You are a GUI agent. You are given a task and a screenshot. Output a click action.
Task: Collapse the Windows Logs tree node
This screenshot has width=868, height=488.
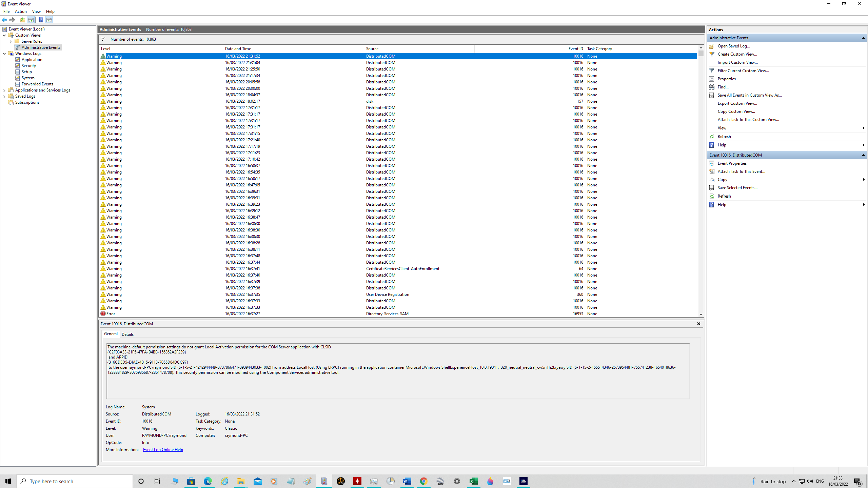4,53
